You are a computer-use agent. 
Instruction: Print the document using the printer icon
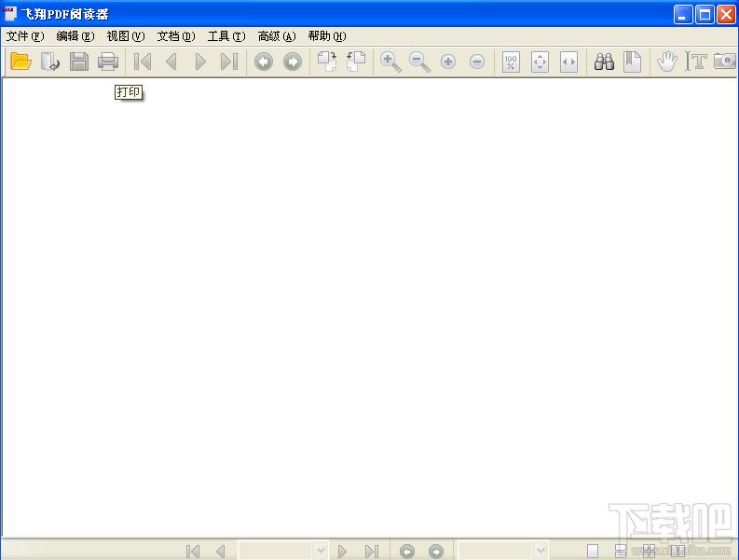[x=108, y=61]
